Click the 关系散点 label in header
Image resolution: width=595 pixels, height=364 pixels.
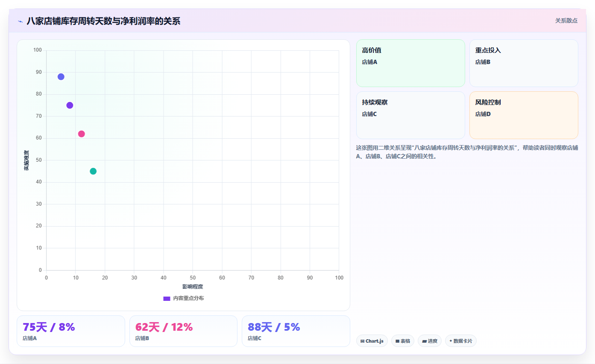click(x=566, y=20)
